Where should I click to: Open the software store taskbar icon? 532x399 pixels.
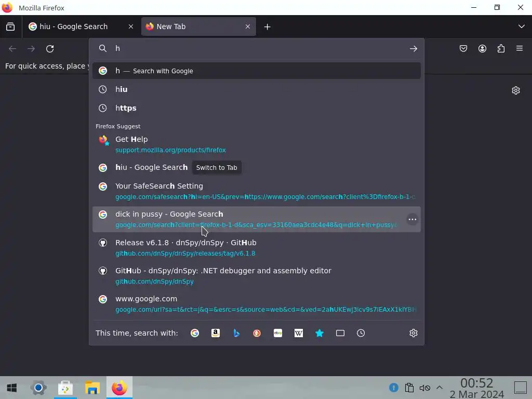pos(65,388)
